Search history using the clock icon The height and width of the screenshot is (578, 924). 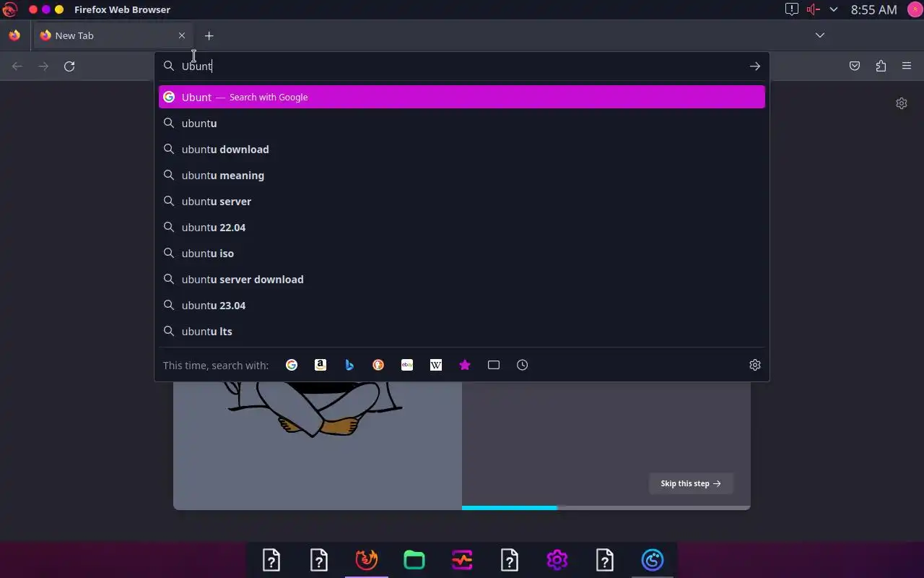point(523,365)
